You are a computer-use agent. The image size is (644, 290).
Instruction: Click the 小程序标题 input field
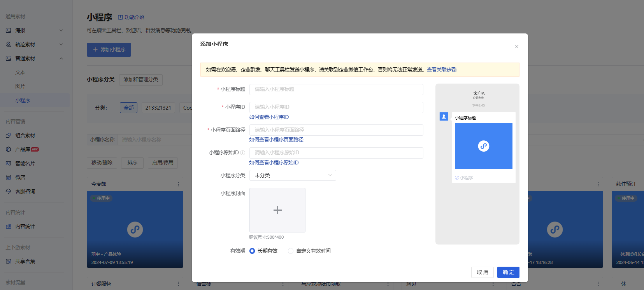336,89
